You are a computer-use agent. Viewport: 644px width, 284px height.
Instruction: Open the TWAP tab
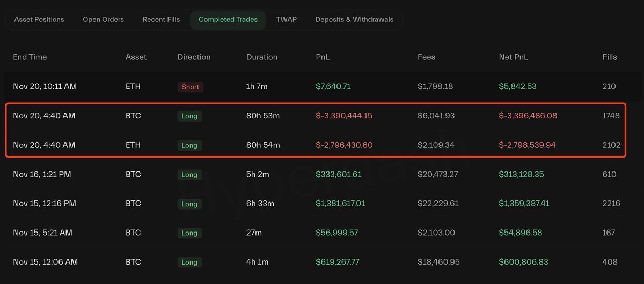[287, 20]
